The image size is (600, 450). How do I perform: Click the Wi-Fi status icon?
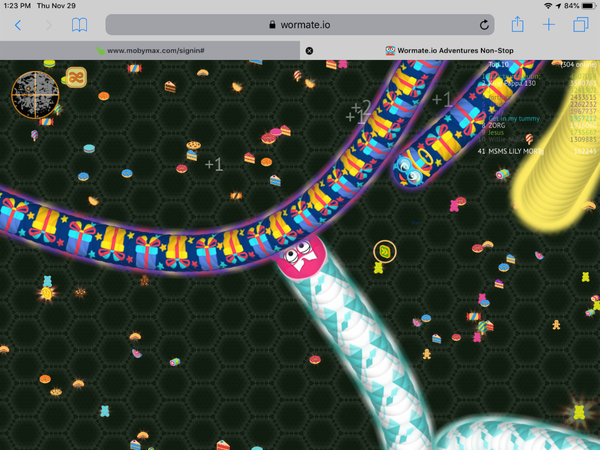(x=548, y=6)
